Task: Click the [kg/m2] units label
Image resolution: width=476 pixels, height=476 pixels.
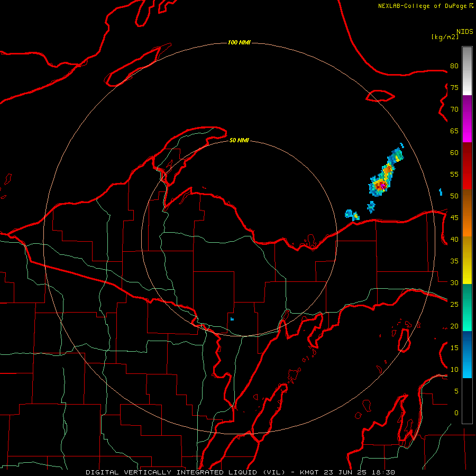Action: pyautogui.click(x=445, y=37)
